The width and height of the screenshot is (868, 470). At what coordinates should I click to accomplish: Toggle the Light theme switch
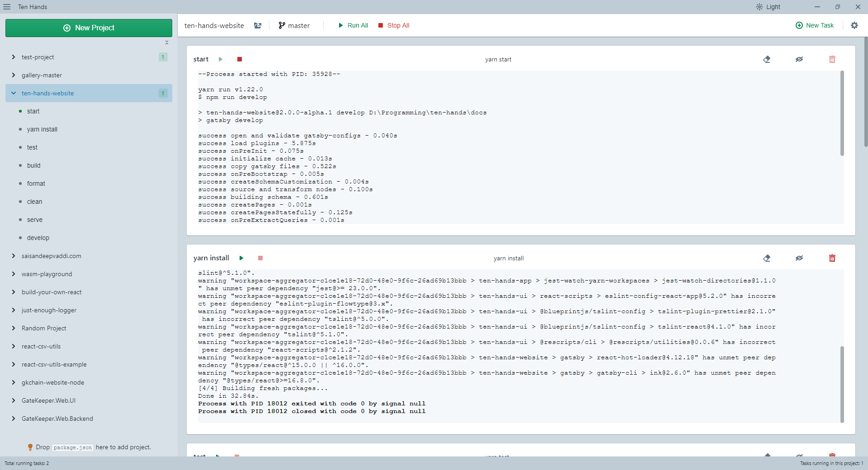pyautogui.click(x=768, y=7)
